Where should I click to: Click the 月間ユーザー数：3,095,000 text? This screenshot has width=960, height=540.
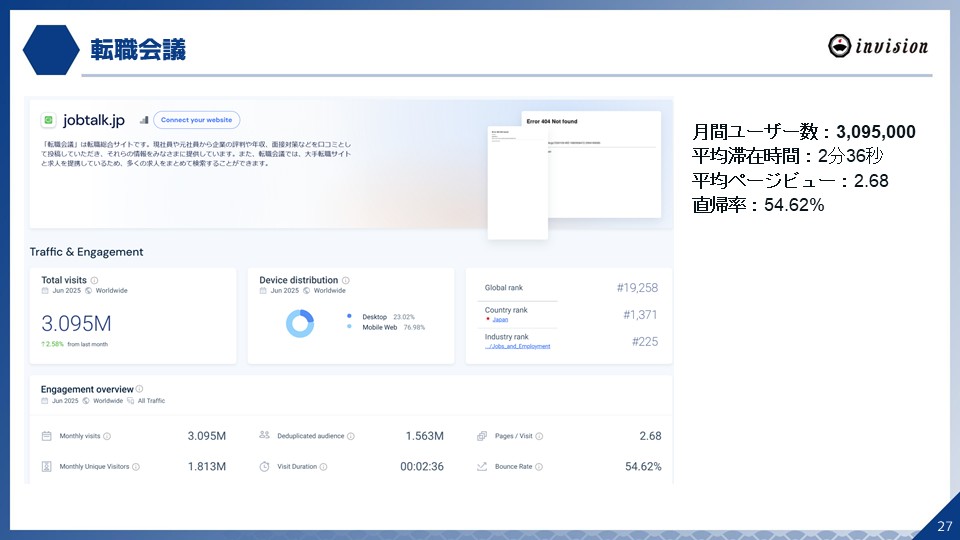pos(804,132)
